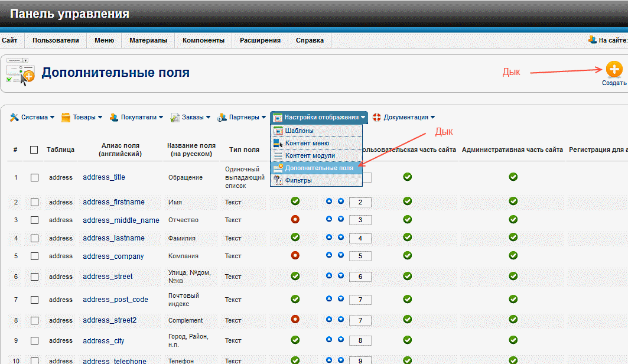Expand the Товары dropdown menu
Viewport: 628px width, 364px height.
click(x=82, y=118)
